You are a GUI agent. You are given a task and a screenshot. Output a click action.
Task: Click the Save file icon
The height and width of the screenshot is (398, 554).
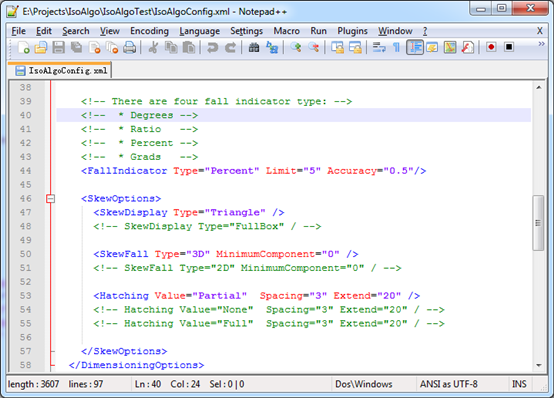59,47
